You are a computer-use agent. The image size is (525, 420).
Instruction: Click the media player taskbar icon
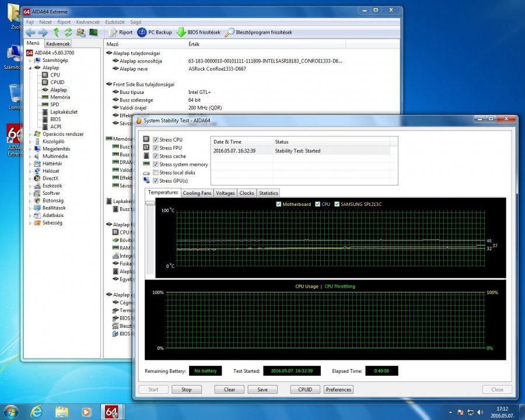tap(86, 412)
